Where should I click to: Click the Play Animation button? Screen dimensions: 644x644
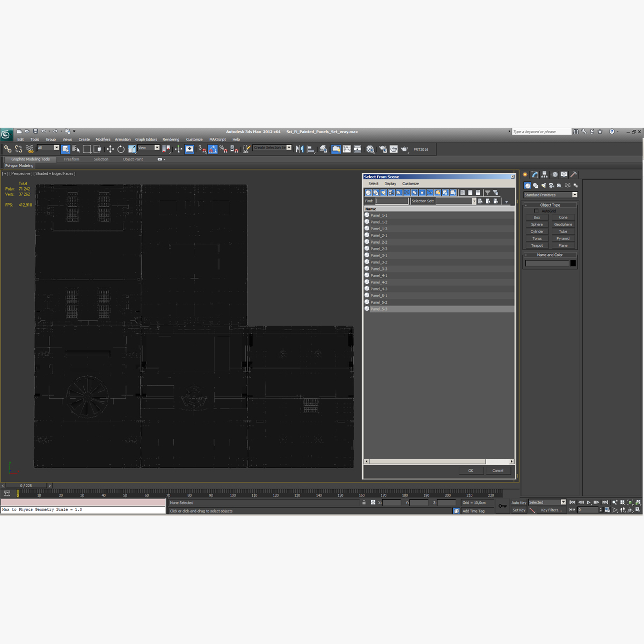click(589, 502)
